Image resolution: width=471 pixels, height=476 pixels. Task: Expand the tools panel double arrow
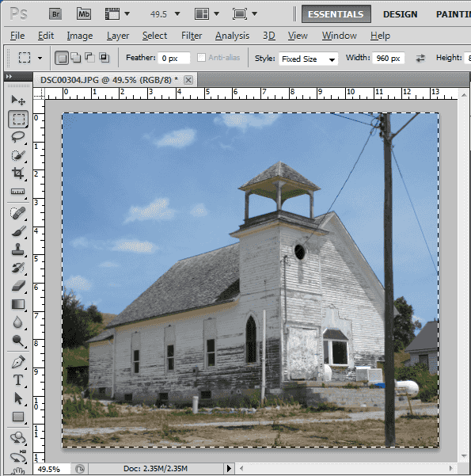click(9, 77)
